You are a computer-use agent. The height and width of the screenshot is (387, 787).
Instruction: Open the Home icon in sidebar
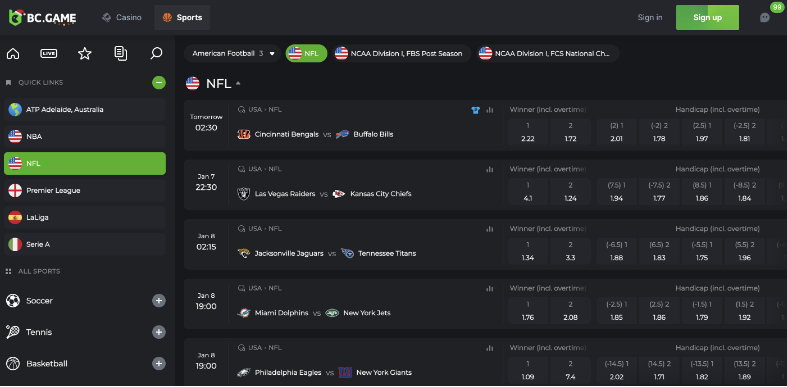point(13,53)
